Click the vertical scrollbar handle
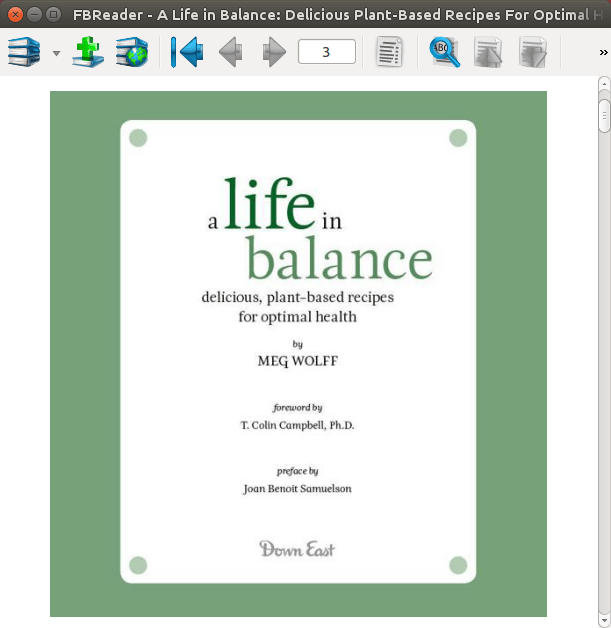Viewport: 611px width, 628px height. 604,115
